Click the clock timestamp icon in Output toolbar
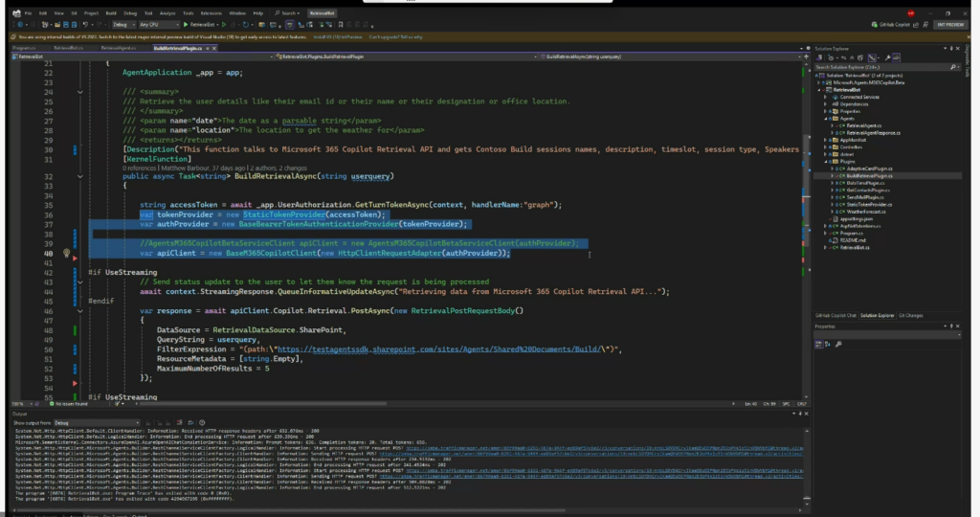This screenshot has width=980, height=517. (202, 422)
